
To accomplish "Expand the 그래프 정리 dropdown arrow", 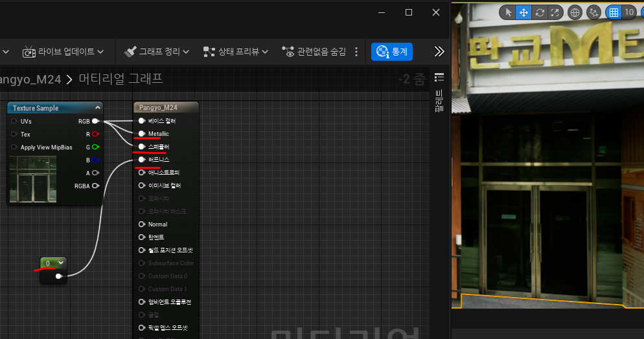I will coord(186,52).
